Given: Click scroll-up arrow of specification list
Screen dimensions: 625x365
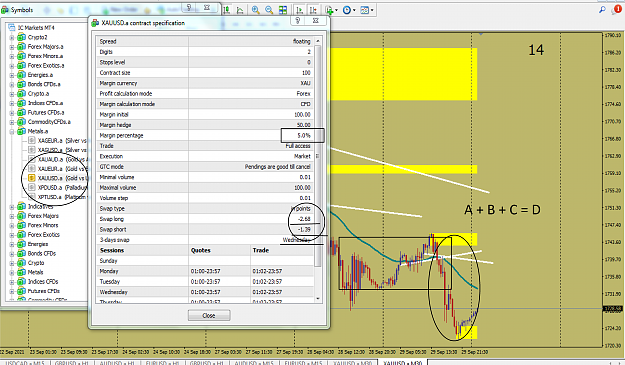Looking at the screenshot, I should 318,41.
